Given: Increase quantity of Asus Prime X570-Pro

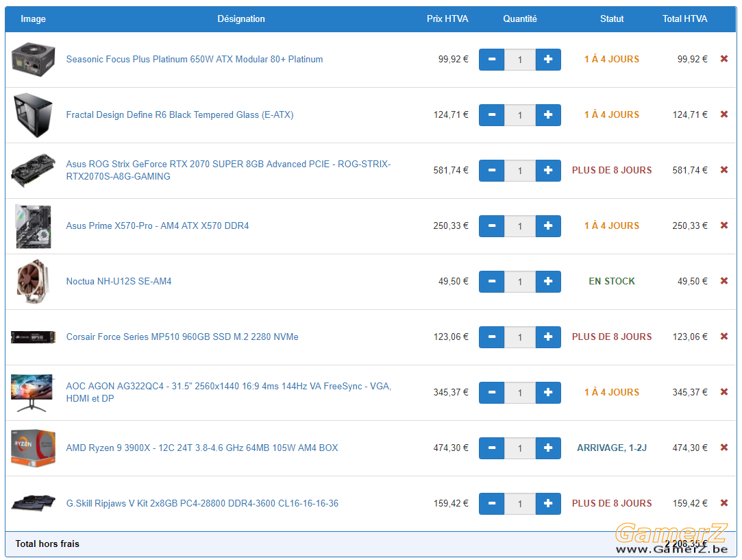Looking at the screenshot, I should [548, 226].
